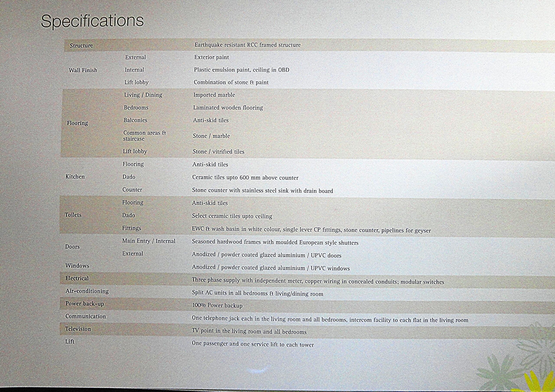Select 'Laminated wooden flooring' text

(228, 107)
